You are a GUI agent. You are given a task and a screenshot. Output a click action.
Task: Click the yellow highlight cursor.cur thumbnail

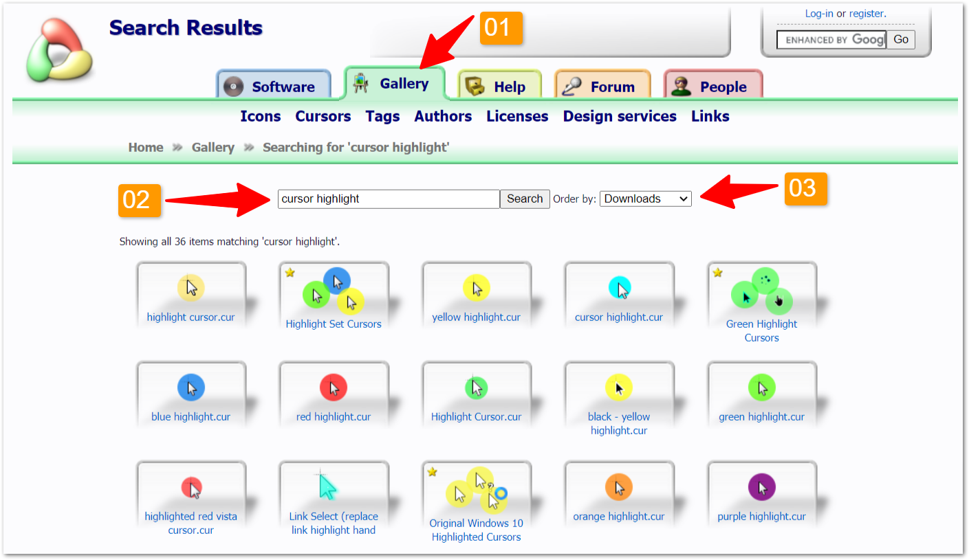191,287
